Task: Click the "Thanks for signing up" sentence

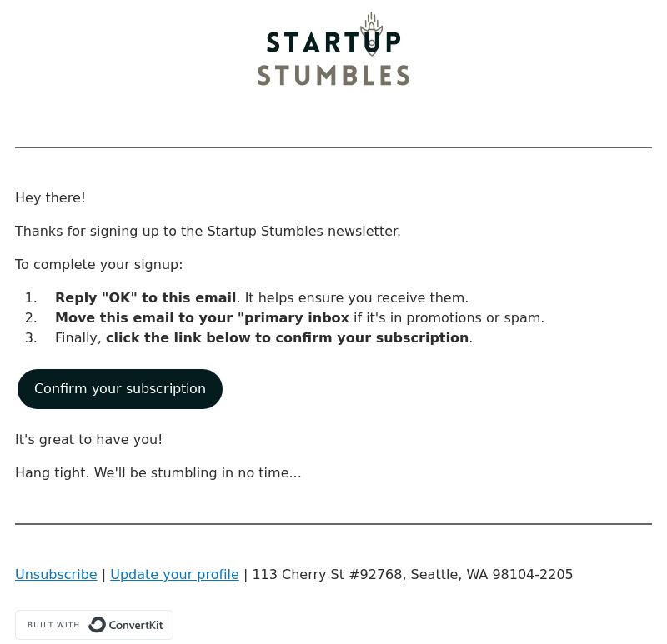Action: pyautogui.click(x=208, y=232)
